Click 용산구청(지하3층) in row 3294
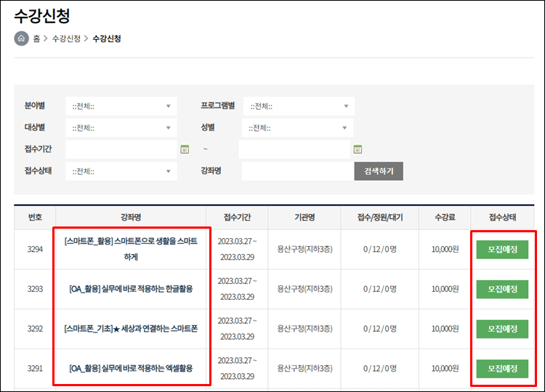This screenshot has width=545, height=392. [x=304, y=249]
